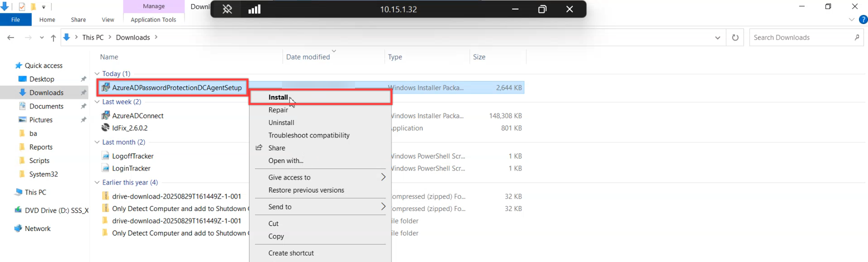The width and height of the screenshot is (868, 262).
Task: Expand the Give access to submenu
Action: (x=320, y=177)
